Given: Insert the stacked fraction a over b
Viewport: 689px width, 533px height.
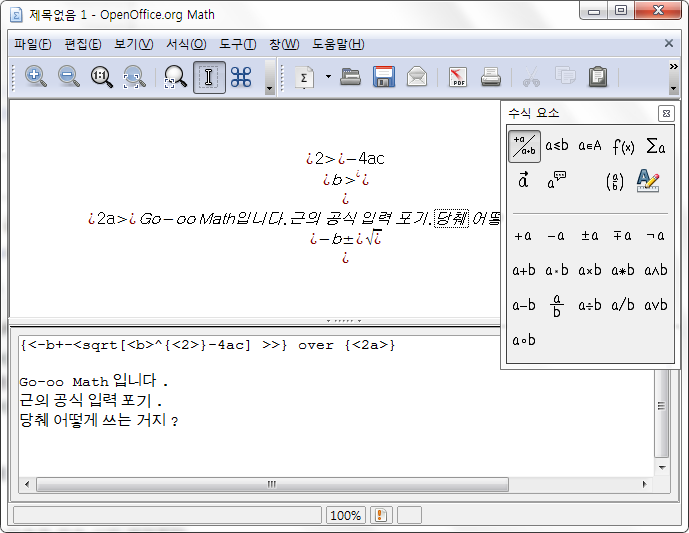Looking at the screenshot, I should pos(557,305).
